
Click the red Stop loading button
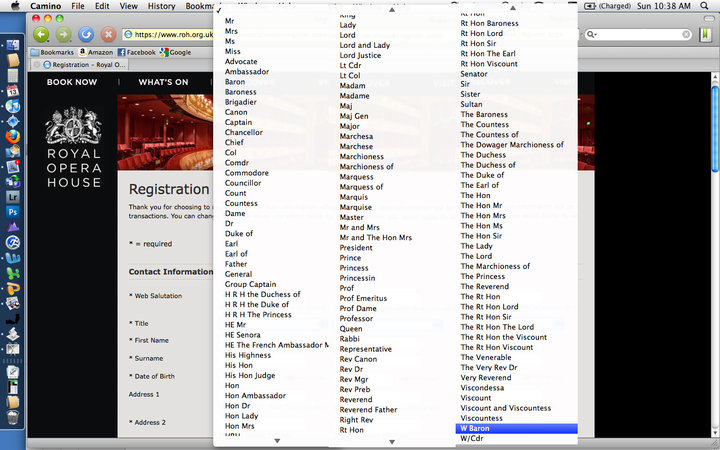pyautogui.click(x=105, y=34)
